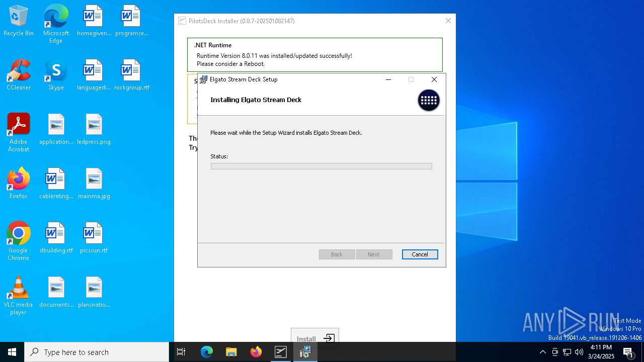The height and width of the screenshot is (362, 644).
Task: Cancel the Elgato Stream Deck installation
Action: pyautogui.click(x=420, y=254)
